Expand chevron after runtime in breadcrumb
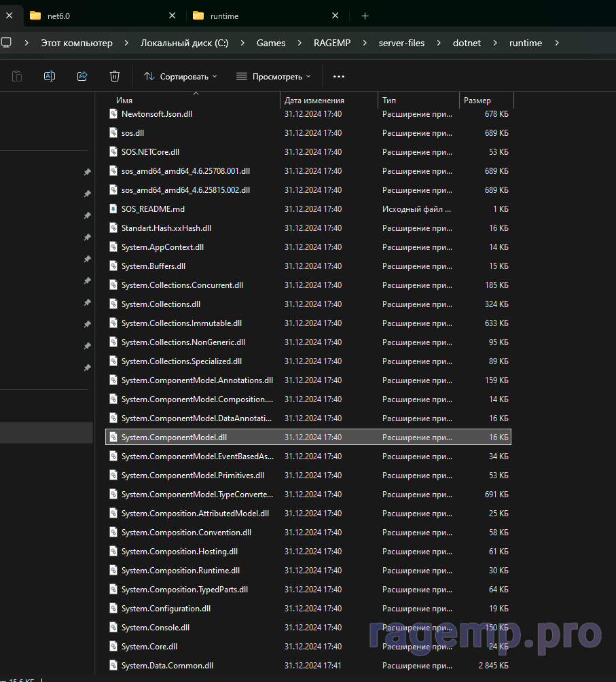 557,43
